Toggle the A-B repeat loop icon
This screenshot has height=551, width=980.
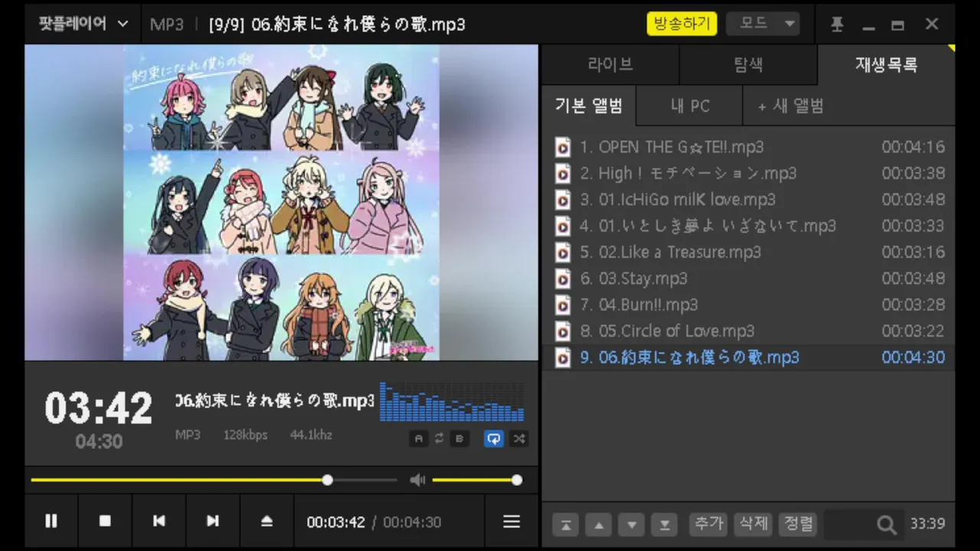pyautogui.click(x=439, y=439)
